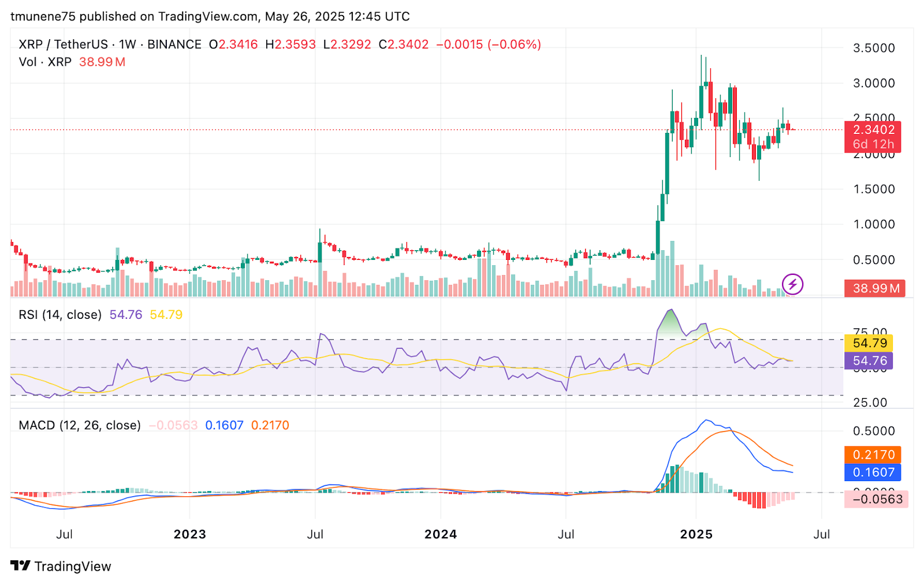Click the RSI legend value 54.79
Screen dimensions: 924x584
[166, 315]
